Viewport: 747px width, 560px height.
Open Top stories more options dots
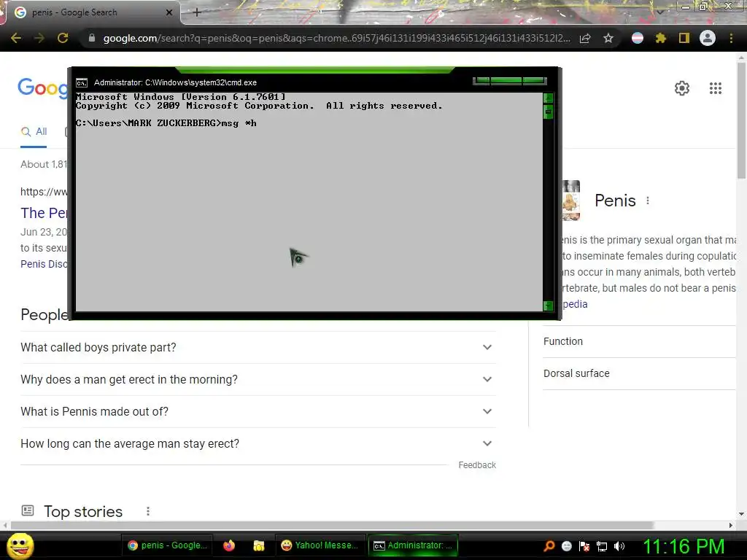click(x=148, y=511)
